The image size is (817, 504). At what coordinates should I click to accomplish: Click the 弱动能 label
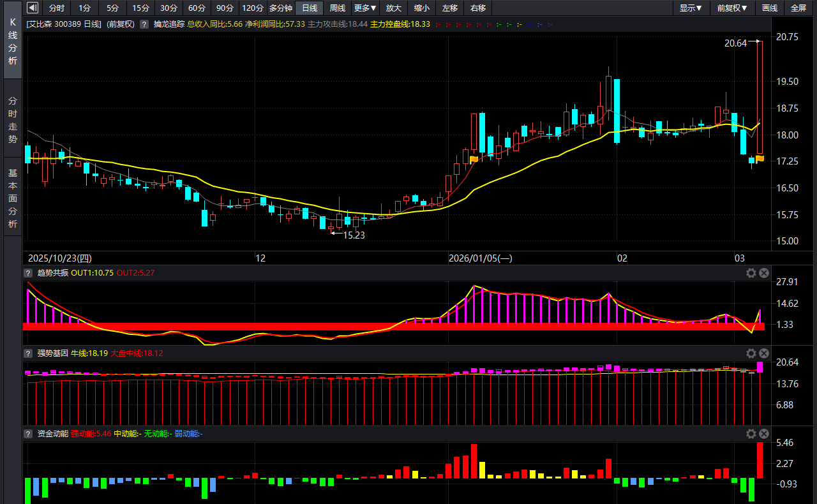[188, 434]
